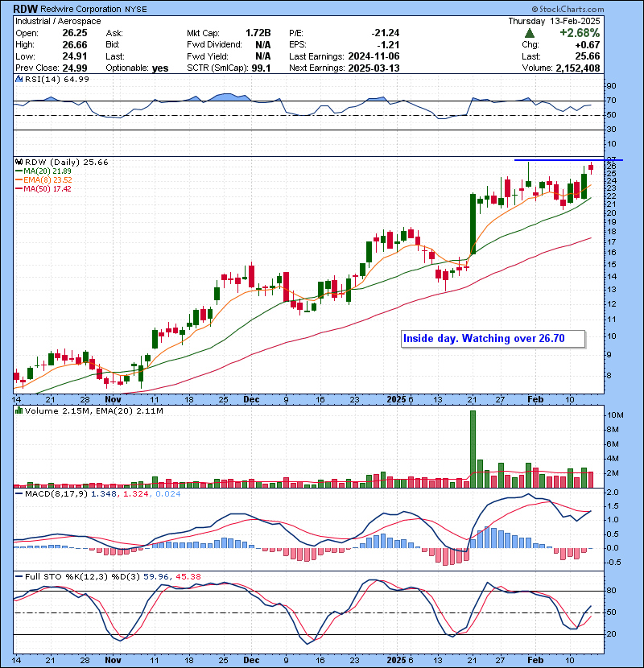This screenshot has height=668, width=644.
Task: Click the Prev Close value 24.99
Action: click(x=75, y=68)
